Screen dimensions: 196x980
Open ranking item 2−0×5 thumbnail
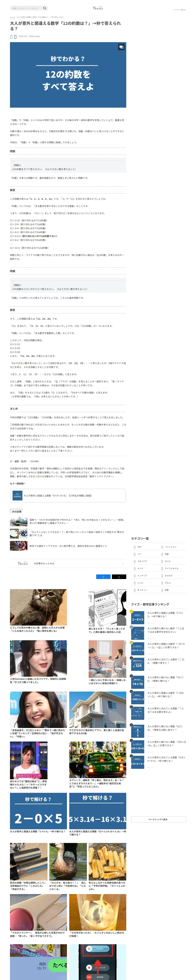138,618
